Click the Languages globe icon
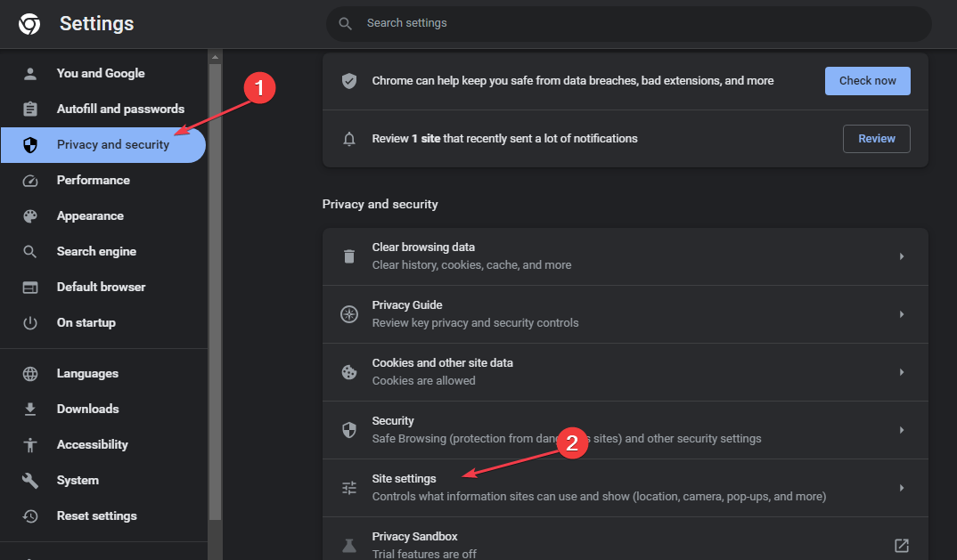 click(x=30, y=374)
